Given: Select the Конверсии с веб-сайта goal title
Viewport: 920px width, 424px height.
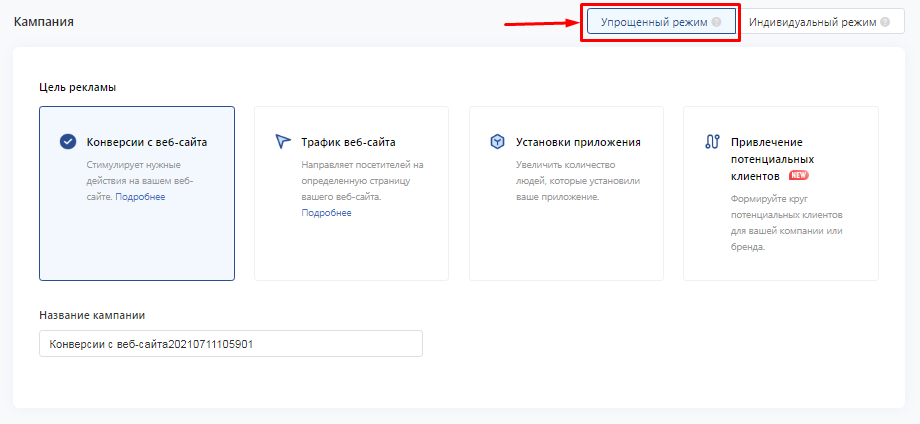Looking at the screenshot, I should click(147, 142).
